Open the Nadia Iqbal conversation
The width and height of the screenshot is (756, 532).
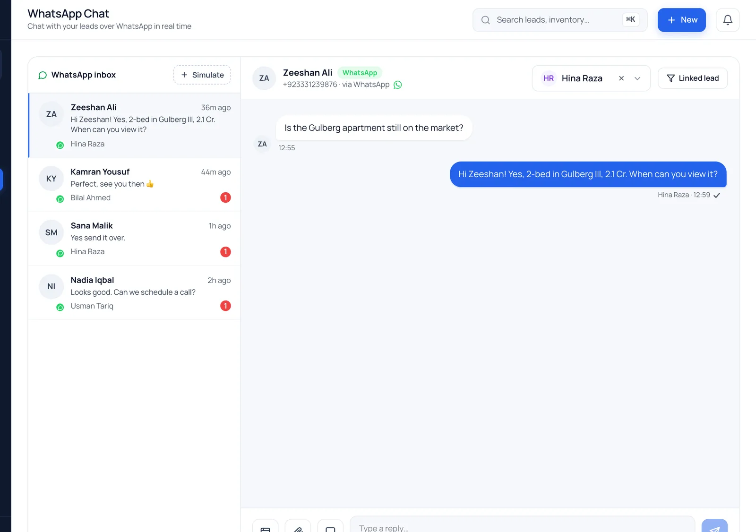[x=135, y=293]
